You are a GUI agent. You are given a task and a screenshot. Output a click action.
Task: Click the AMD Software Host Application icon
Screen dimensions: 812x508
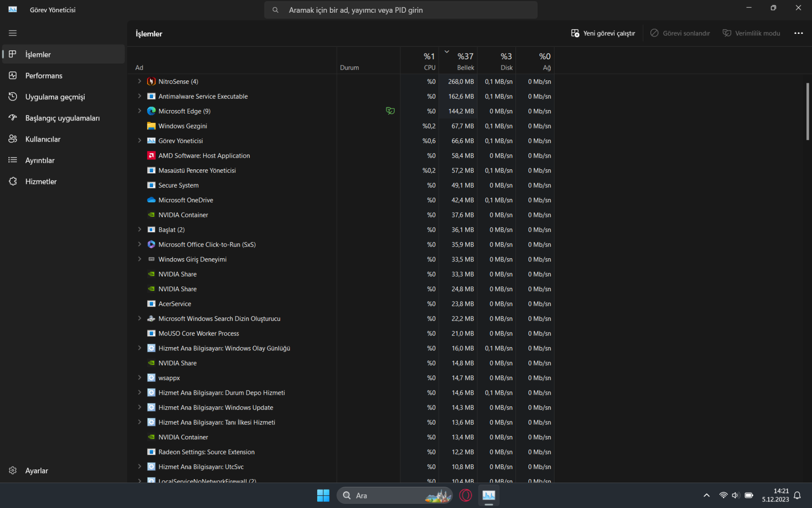tap(151, 156)
